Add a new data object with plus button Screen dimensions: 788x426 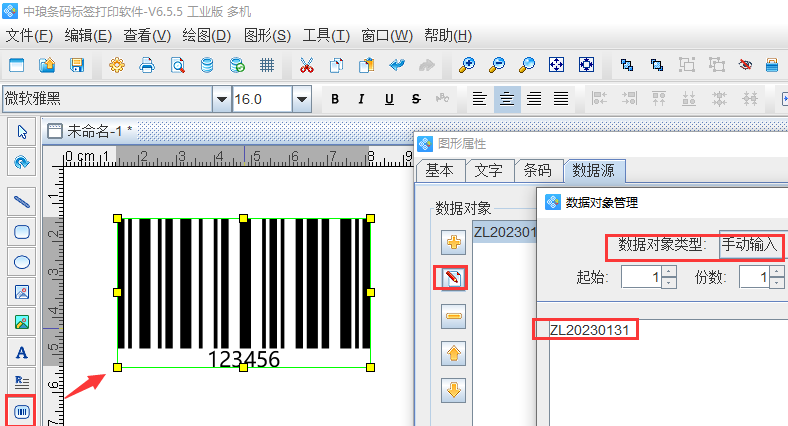[x=453, y=243]
